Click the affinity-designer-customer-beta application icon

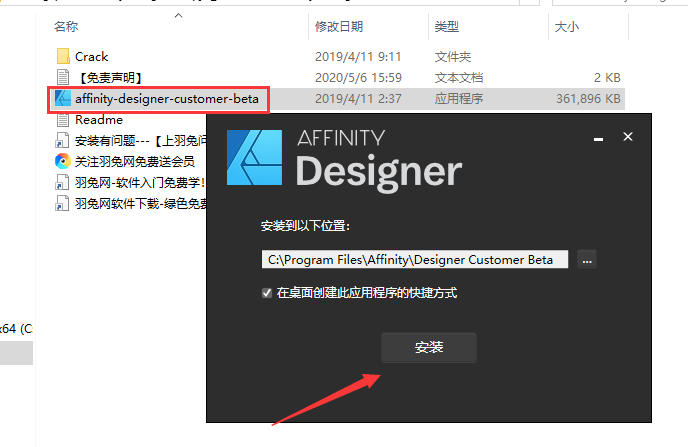click(x=63, y=99)
